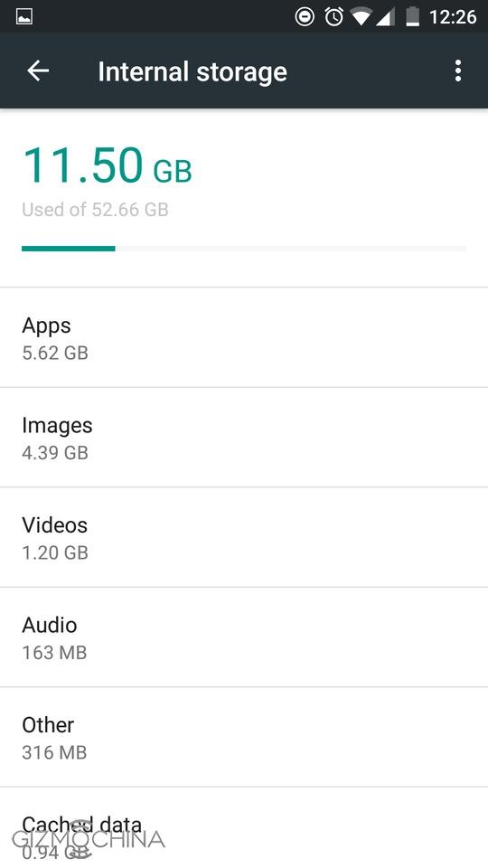Image resolution: width=488 pixels, height=868 pixels.
Task: Tap the battery status icon
Action: (412, 17)
